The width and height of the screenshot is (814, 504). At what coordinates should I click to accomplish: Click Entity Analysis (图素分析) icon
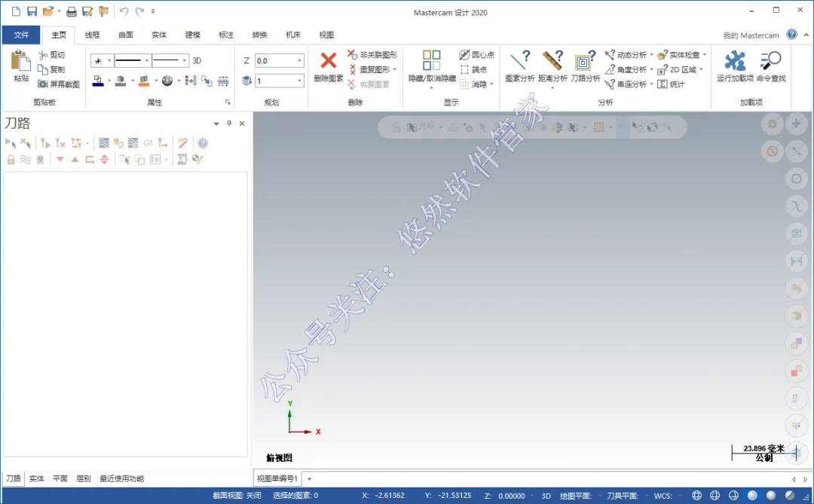(x=519, y=60)
